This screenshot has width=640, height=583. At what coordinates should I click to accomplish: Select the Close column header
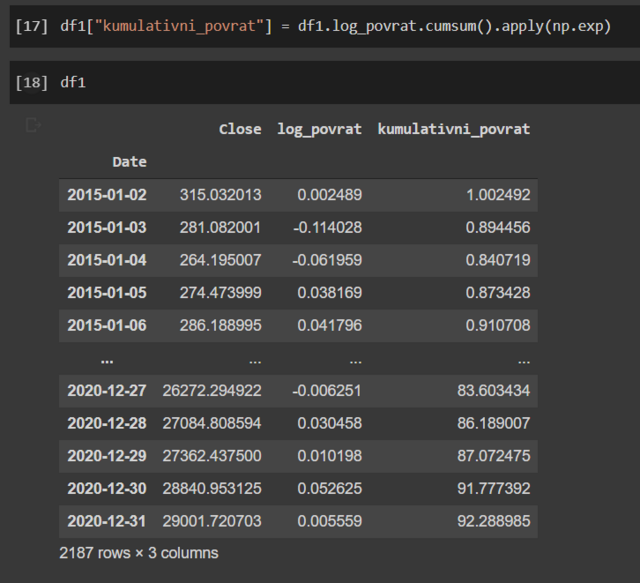240,129
